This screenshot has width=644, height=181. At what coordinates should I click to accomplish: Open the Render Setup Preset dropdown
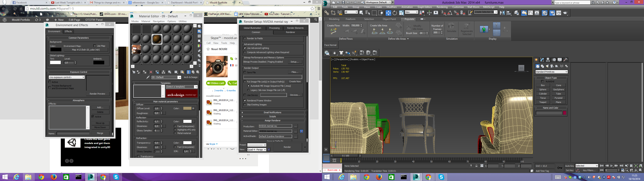pyautogui.click(x=257, y=145)
